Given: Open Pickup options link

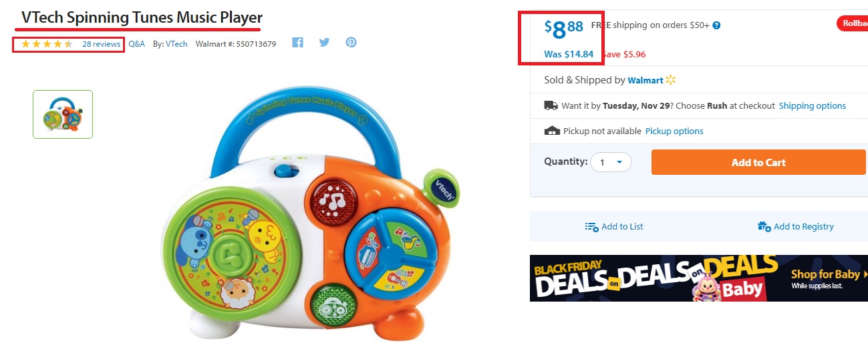Looking at the screenshot, I should 674,131.
